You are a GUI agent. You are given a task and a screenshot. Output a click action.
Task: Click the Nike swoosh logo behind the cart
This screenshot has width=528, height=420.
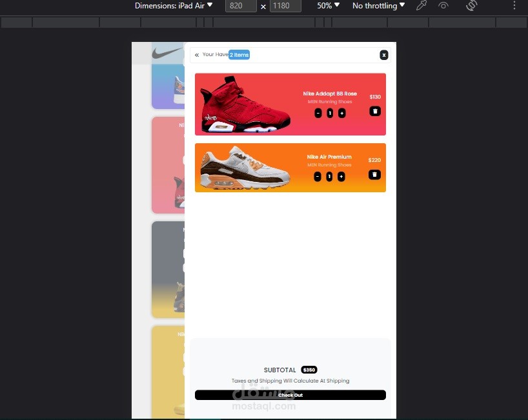167,53
